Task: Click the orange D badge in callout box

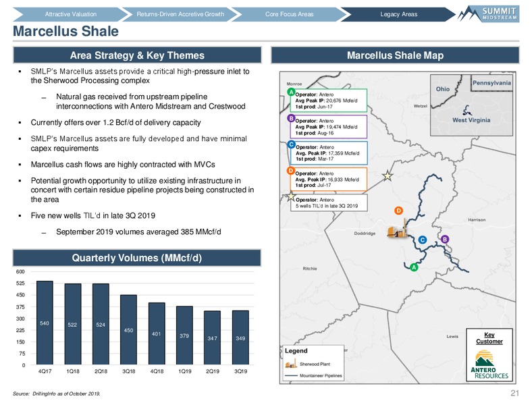Action: (x=291, y=171)
